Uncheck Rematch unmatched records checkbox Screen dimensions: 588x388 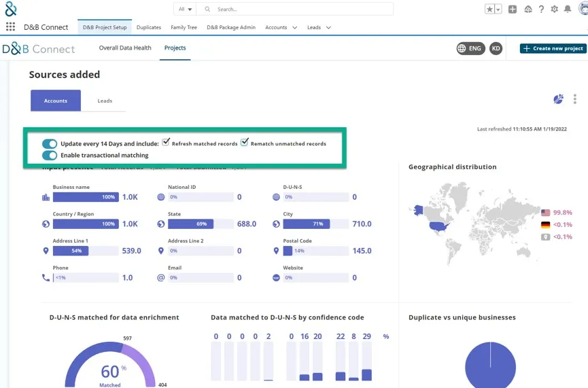(x=244, y=143)
